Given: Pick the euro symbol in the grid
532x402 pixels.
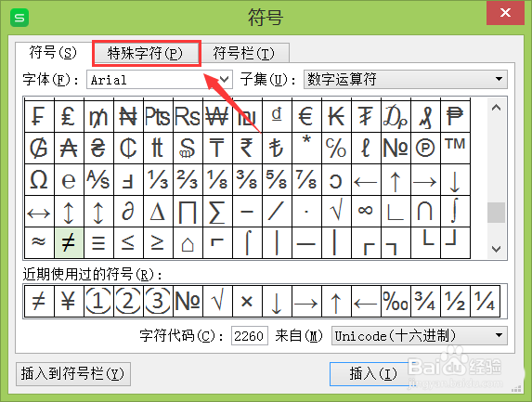Looking at the screenshot, I should click(x=306, y=116).
